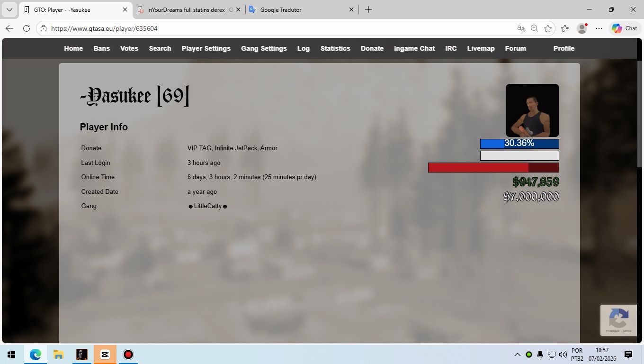
Task: Close the InYourDreams browser tab
Action: tap(238, 9)
